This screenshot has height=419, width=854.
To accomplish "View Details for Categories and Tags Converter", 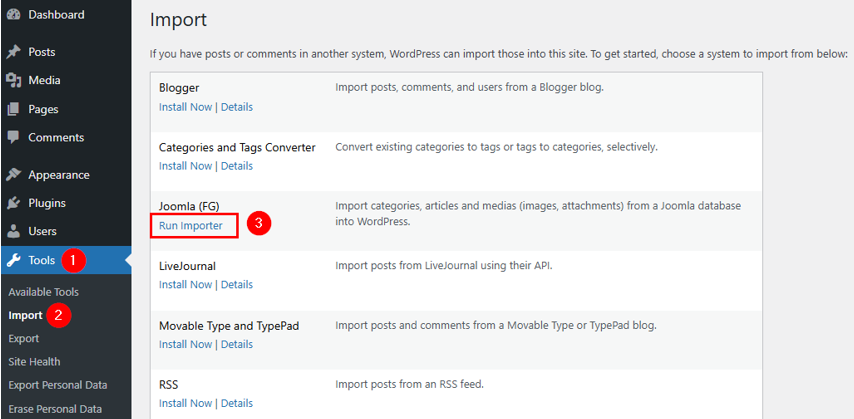I will tap(237, 166).
